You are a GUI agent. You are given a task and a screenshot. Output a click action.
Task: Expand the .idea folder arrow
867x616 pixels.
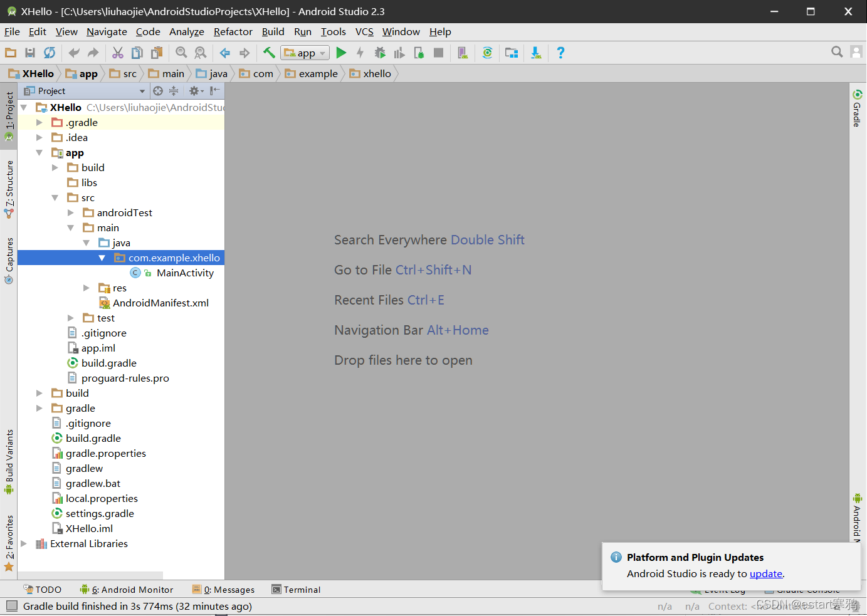pyautogui.click(x=39, y=137)
